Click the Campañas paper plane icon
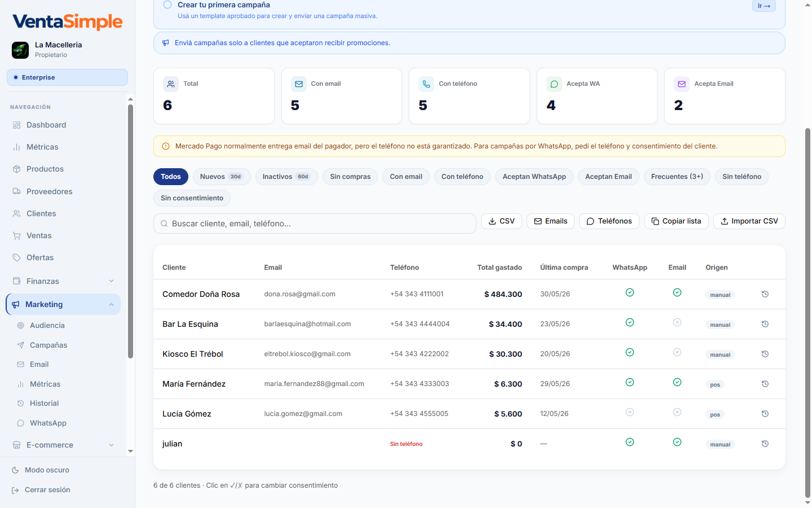Screen dimensions: 812x508 pos(21,345)
